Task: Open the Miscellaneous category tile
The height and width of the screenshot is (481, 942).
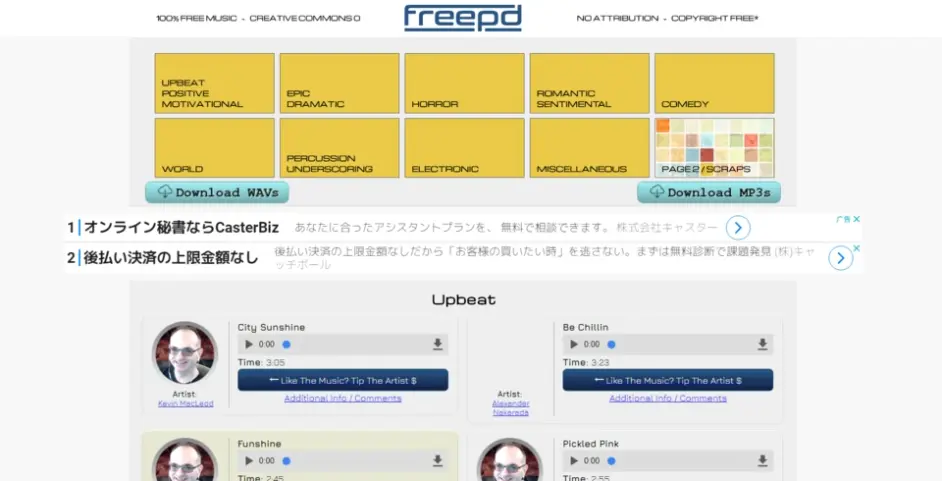Action: point(589,148)
